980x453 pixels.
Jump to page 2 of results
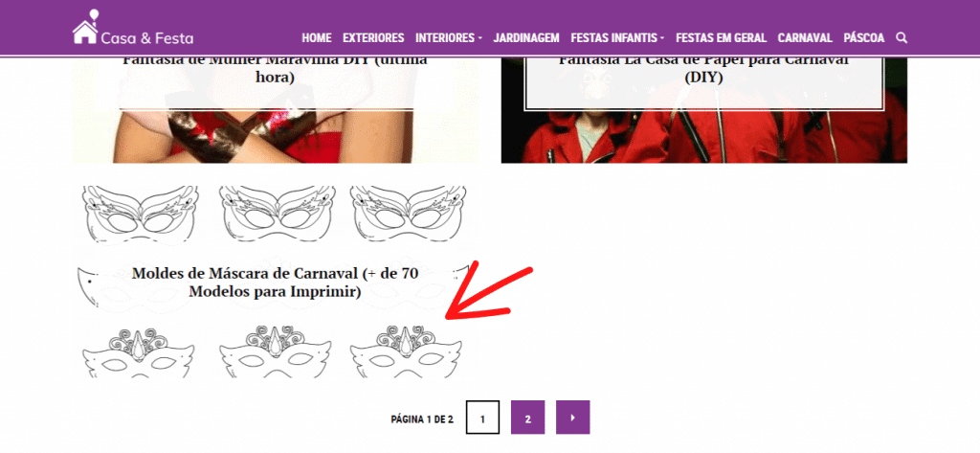pyautogui.click(x=527, y=418)
